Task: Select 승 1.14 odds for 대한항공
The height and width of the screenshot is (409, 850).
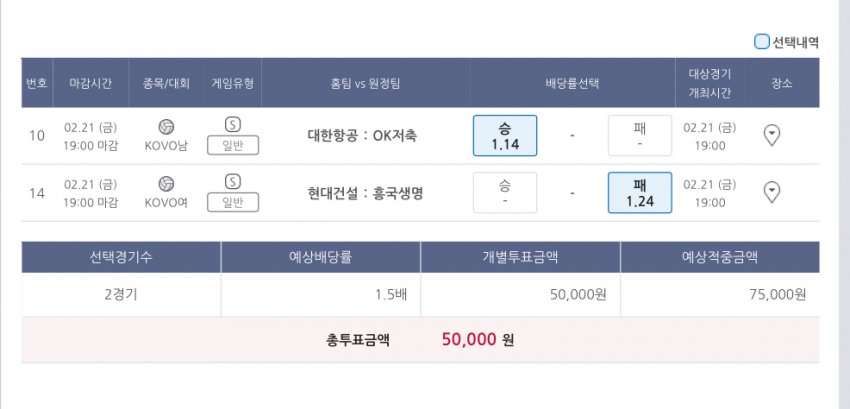Action: [505, 136]
